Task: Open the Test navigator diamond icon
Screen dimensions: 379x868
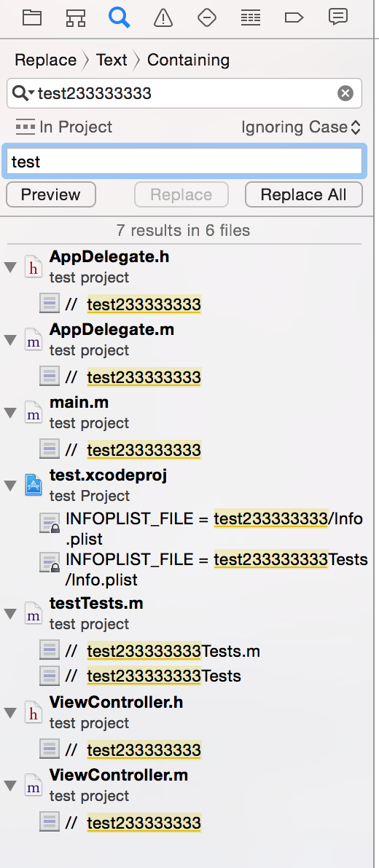Action: (207, 17)
